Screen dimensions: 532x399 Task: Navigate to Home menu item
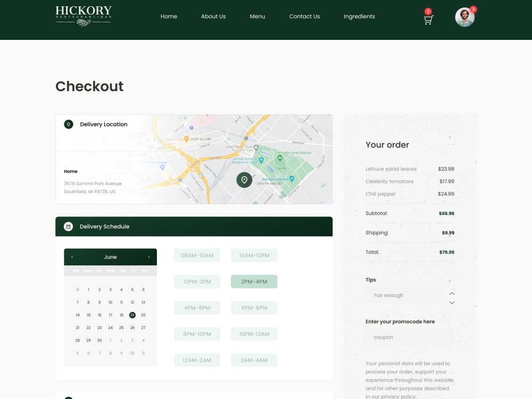[169, 16]
